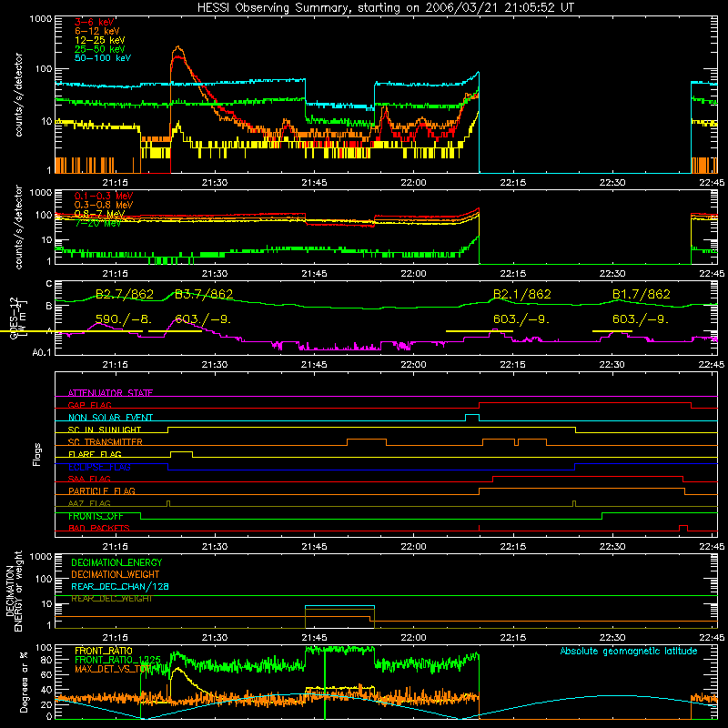Select the GAP_FLAG label
The height and width of the screenshot is (728, 728).
[89, 405]
